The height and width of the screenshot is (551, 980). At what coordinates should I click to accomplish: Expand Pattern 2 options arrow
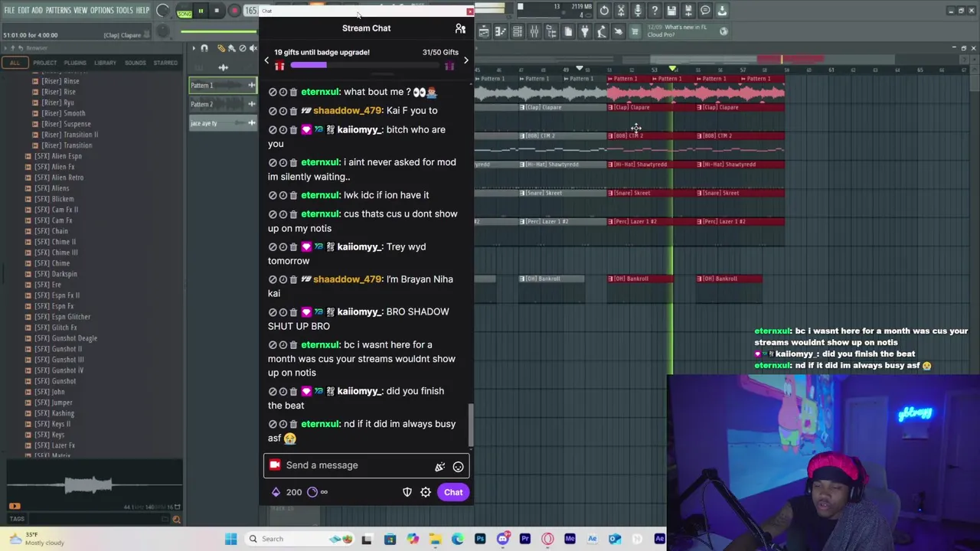[x=251, y=104]
